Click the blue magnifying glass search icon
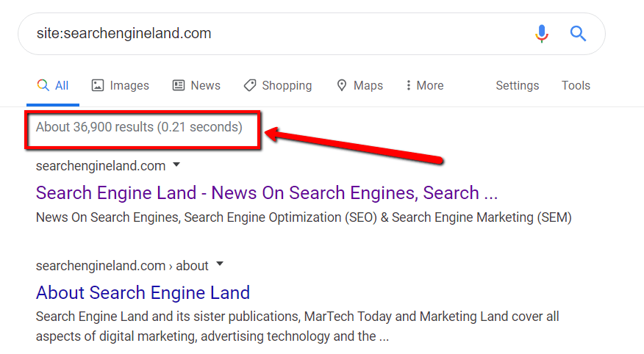 point(578,34)
